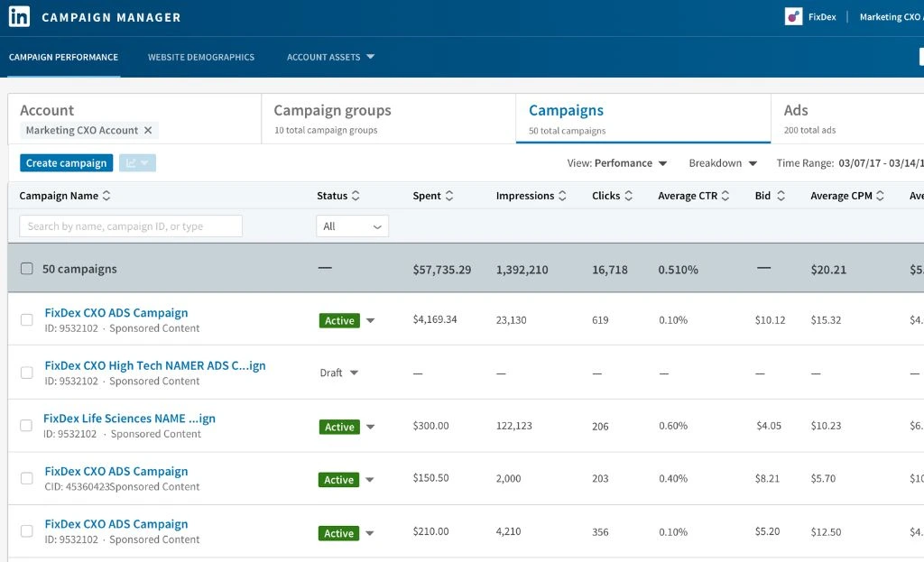Click the 0.510% average CTR total

(x=679, y=270)
